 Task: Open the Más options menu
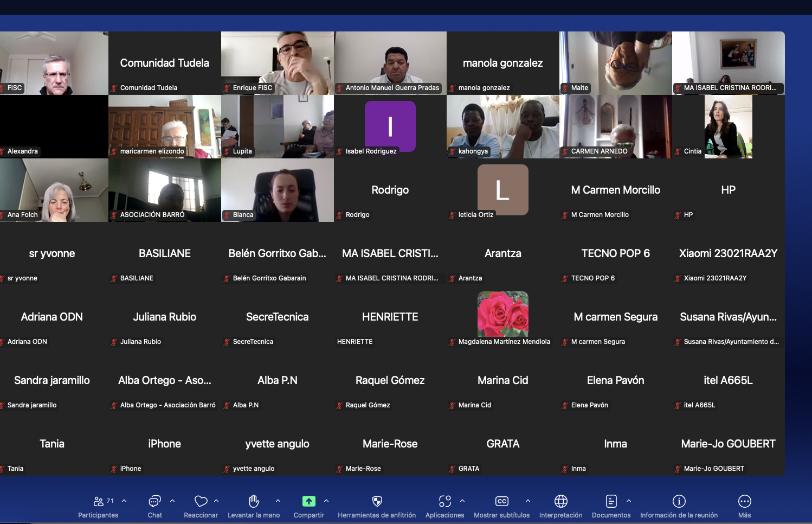click(744, 501)
